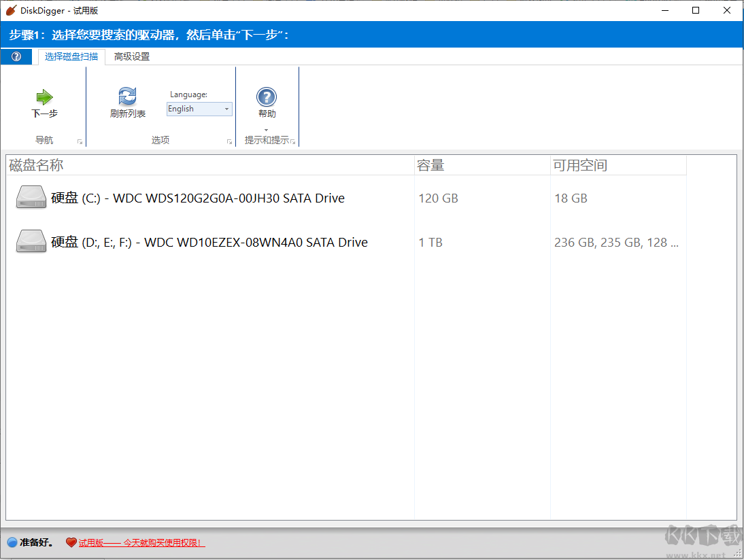
Task: Expand the small arrow under Help button
Action: point(266,130)
